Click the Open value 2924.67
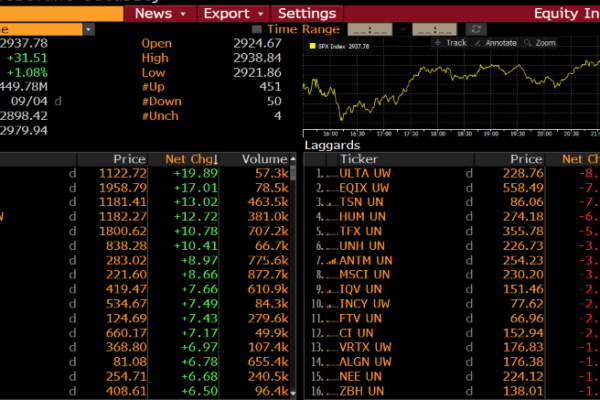 [257, 43]
